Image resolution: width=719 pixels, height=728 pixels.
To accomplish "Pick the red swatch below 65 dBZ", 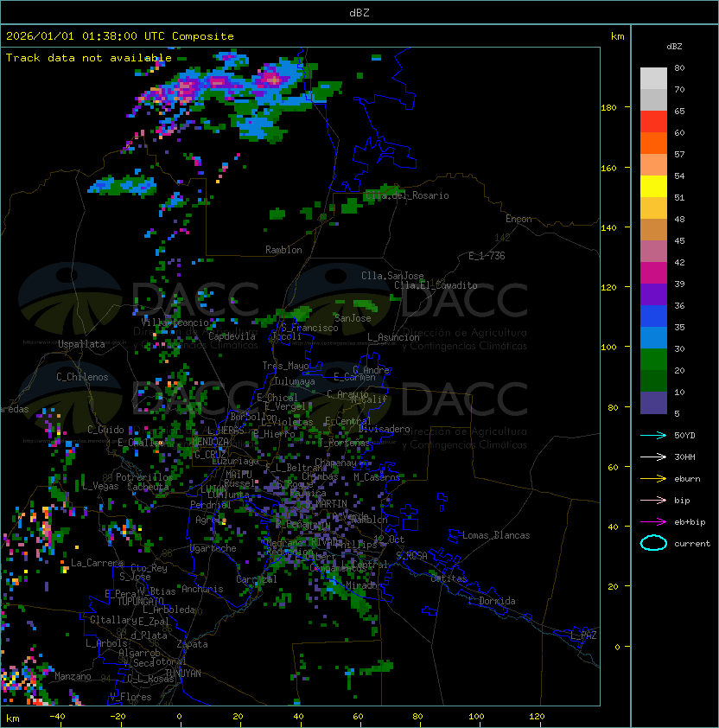I will point(653,122).
